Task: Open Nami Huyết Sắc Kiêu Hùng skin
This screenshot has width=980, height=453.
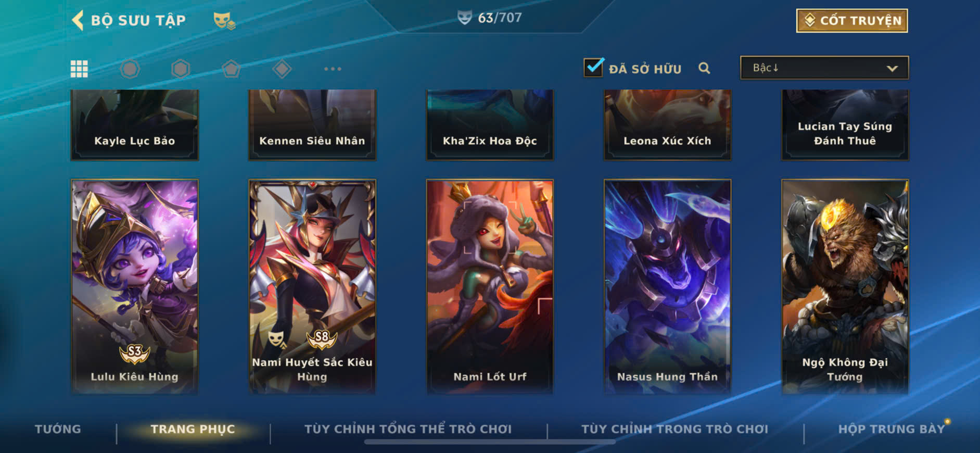Action: (312, 286)
